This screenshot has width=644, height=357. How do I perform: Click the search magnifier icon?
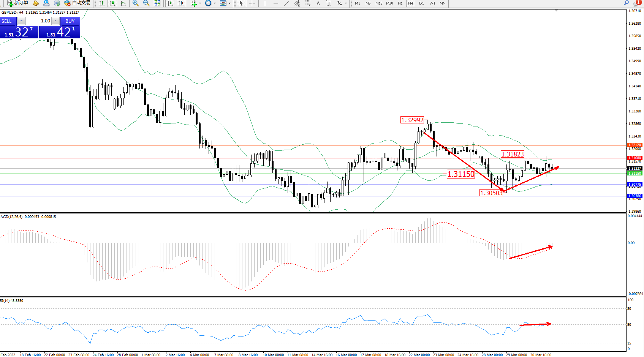[626, 3]
